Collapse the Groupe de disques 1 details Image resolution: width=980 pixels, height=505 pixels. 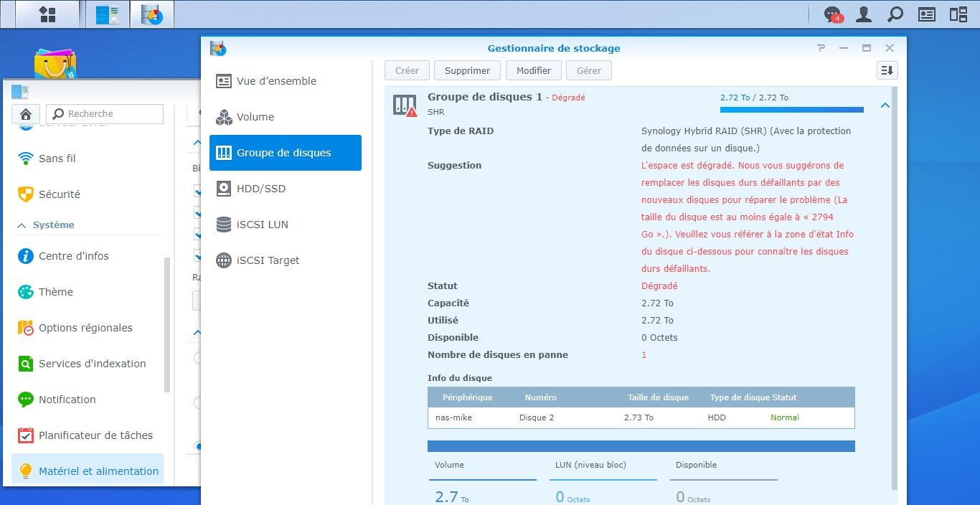[885, 105]
